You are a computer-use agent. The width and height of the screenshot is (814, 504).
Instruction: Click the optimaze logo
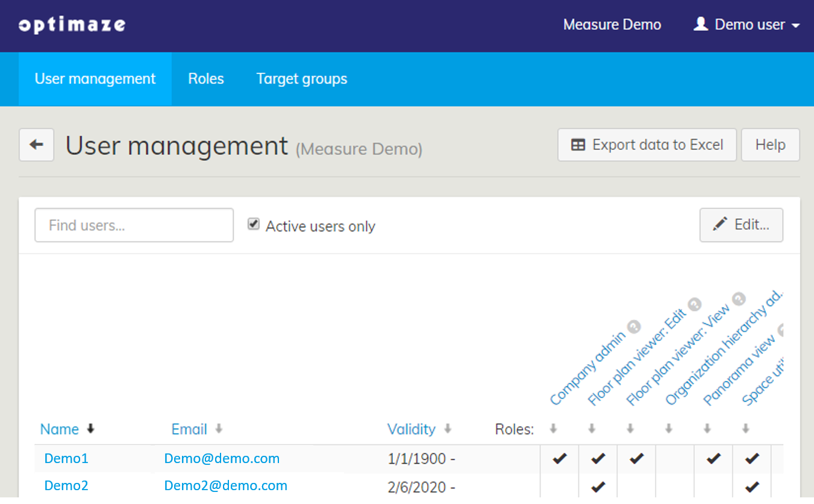pyautogui.click(x=72, y=25)
